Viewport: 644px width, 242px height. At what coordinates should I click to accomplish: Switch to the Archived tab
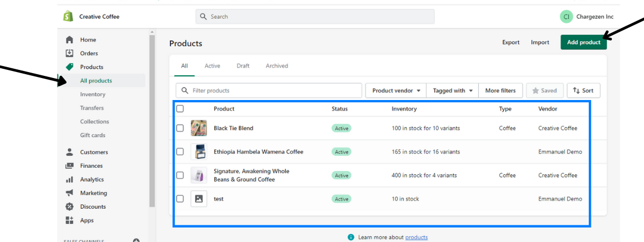tap(277, 66)
